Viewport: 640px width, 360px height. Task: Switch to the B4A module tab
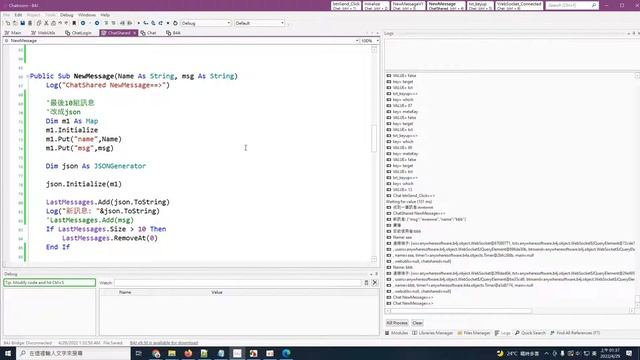pyautogui.click(x=173, y=33)
